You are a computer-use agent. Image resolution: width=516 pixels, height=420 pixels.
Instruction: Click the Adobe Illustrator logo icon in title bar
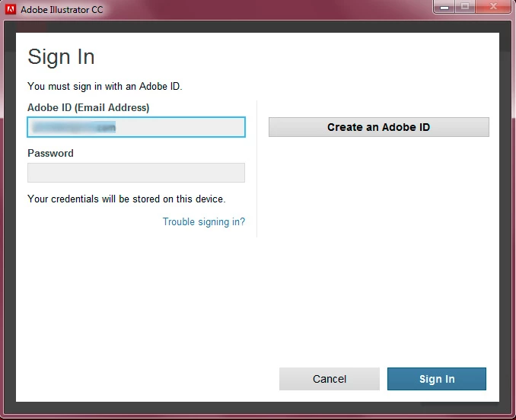11,10
